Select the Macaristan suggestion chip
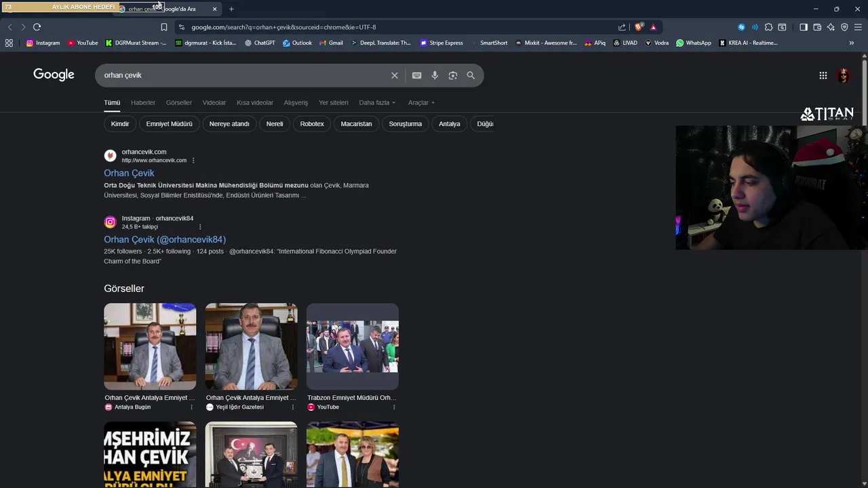Viewport: 868px width, 488px height. coord(356,124)
